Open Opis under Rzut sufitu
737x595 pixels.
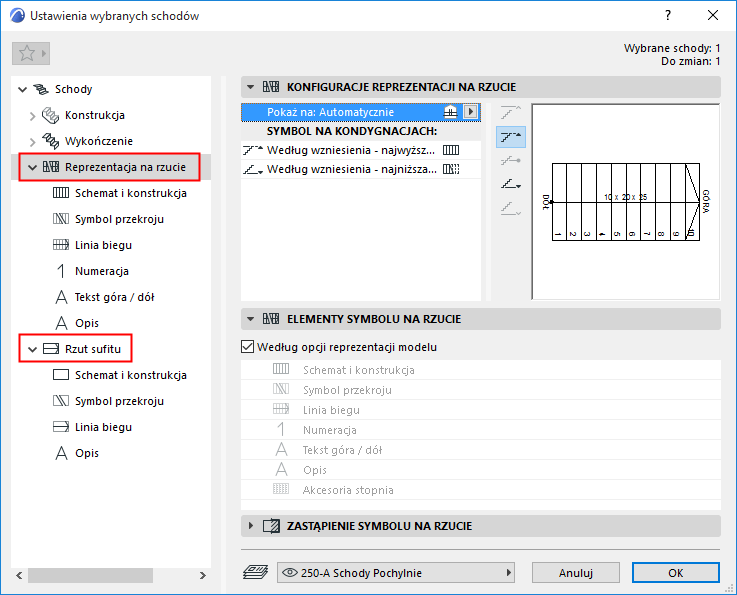coord(87,453)
